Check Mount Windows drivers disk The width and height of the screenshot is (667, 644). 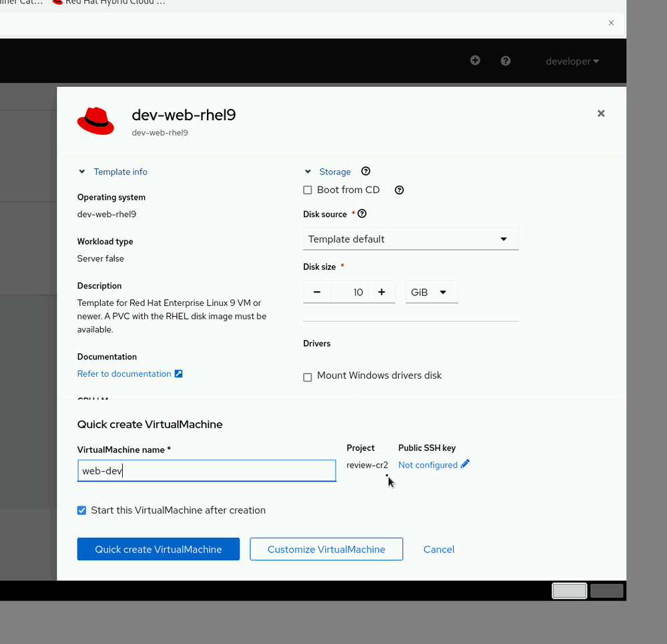coord(308,377)
